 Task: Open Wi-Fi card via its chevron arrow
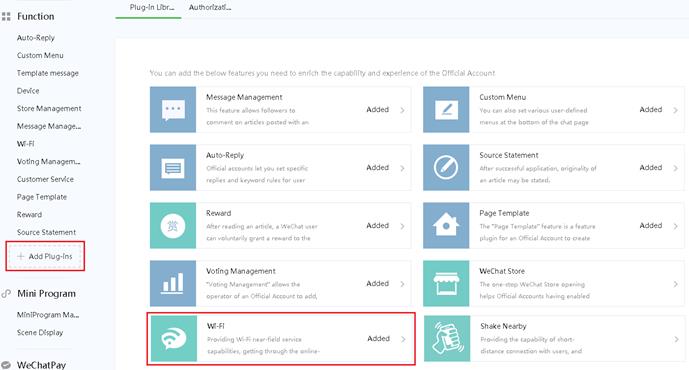403,339
